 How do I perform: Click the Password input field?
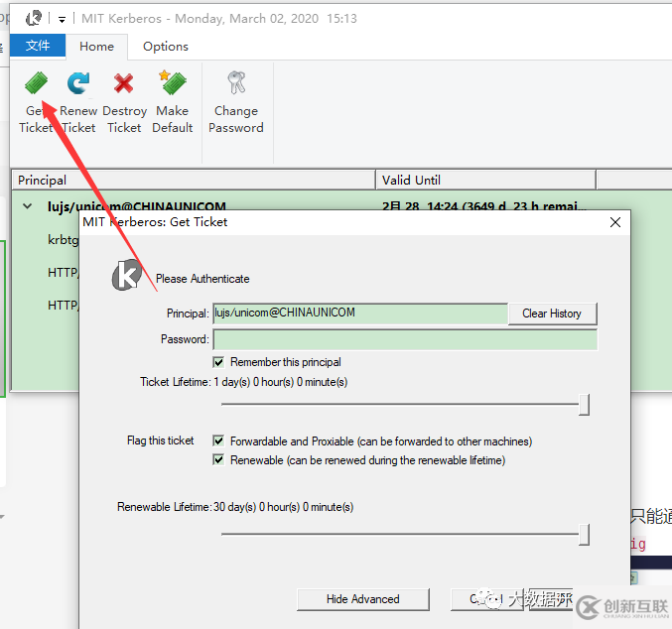pos(405,339)
